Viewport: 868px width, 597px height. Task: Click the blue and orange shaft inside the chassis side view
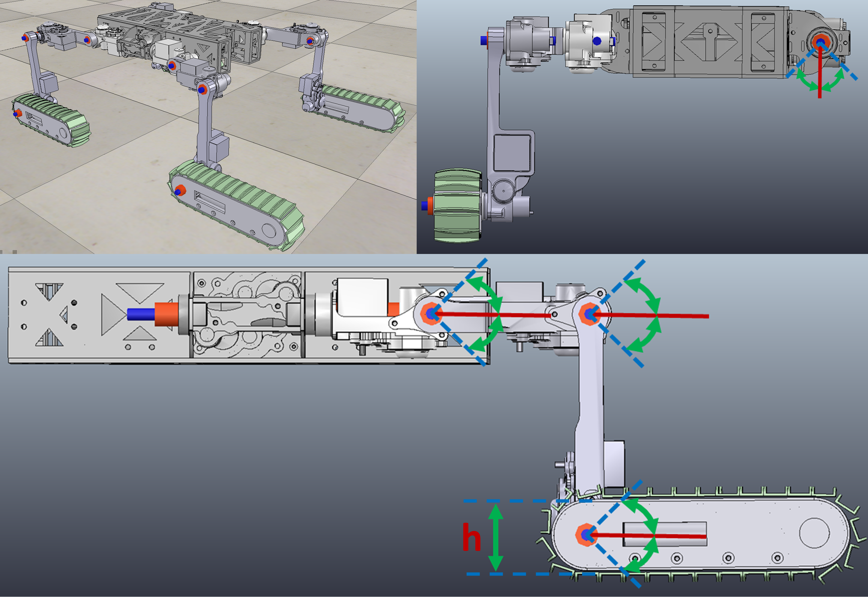[152, 314]
